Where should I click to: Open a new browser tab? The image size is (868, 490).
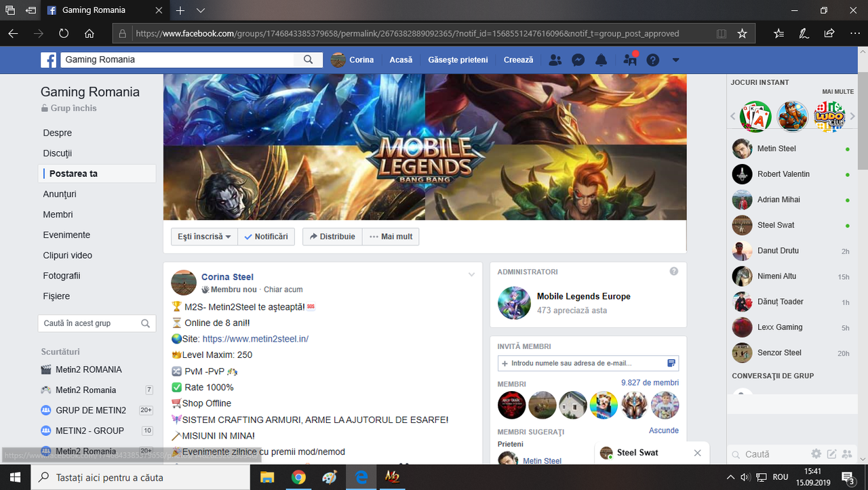tap(180, 10)
